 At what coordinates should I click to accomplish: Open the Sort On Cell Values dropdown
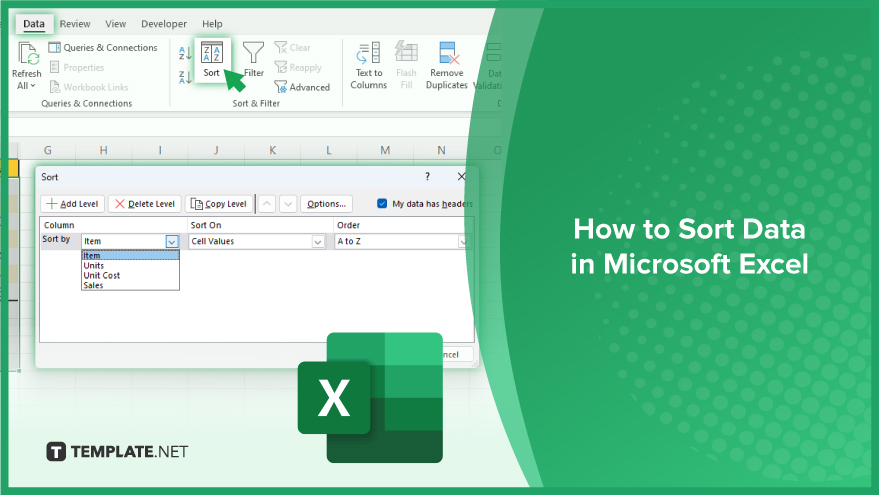pyautogui.click(x=318, y=242)
